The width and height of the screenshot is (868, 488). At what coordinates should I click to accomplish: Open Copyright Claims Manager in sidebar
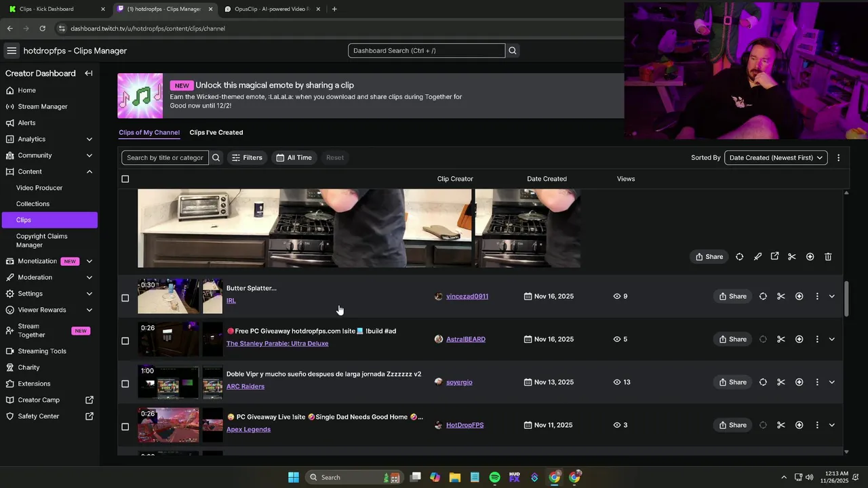[x=42, y=241]
